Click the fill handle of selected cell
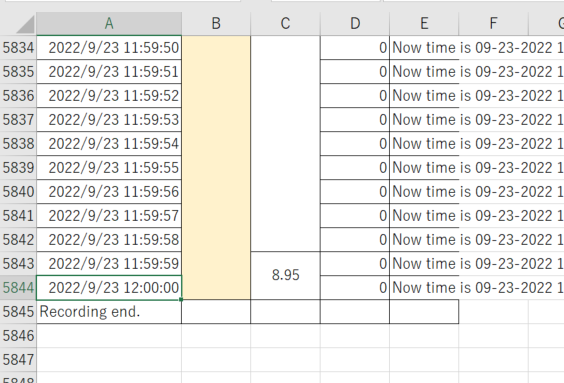The image size is (564, 383). click(x=181, y=299)
